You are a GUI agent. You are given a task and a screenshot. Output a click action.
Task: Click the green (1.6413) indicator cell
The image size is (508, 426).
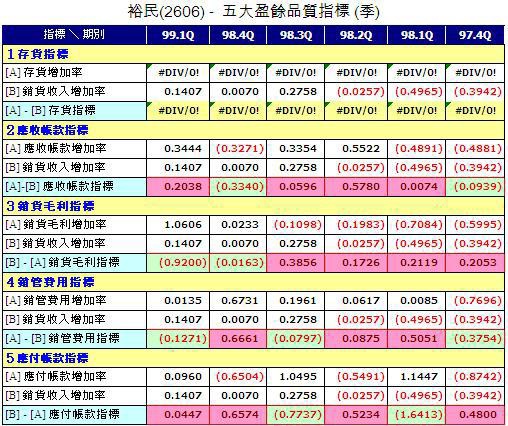417,415
